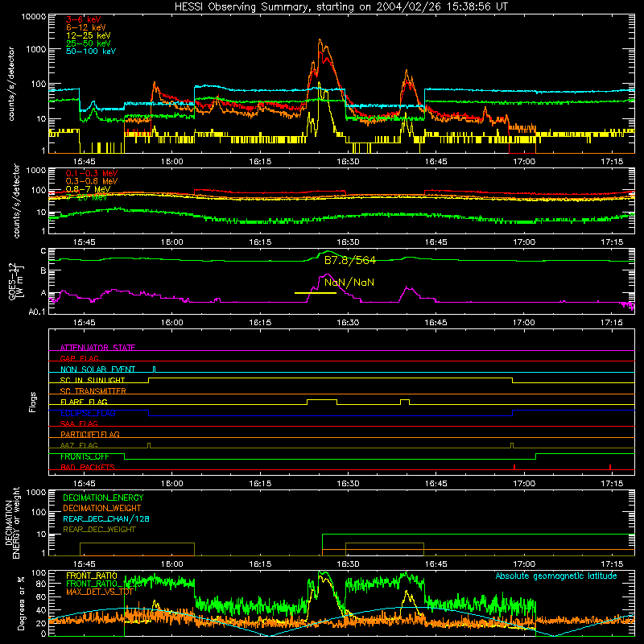Click the REAR_DEC_CHAN/128 legend label
This screenshot has height=644, width=644.
(x=106, y=519)
